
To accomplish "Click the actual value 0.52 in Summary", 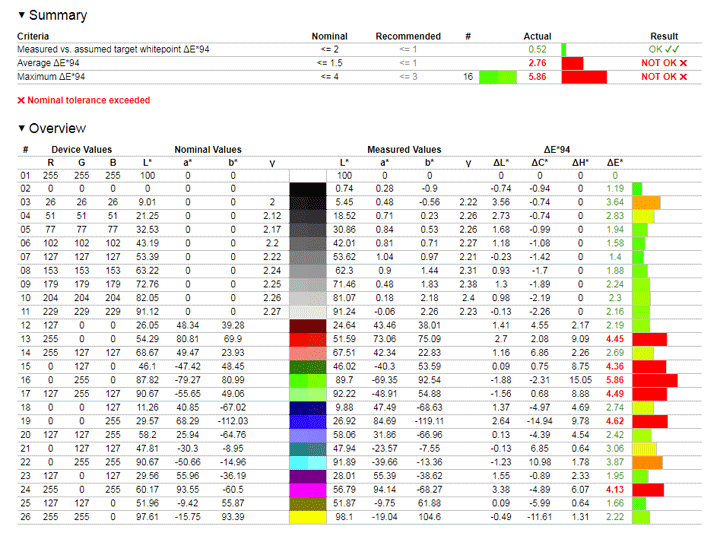I will pos(537,49).
